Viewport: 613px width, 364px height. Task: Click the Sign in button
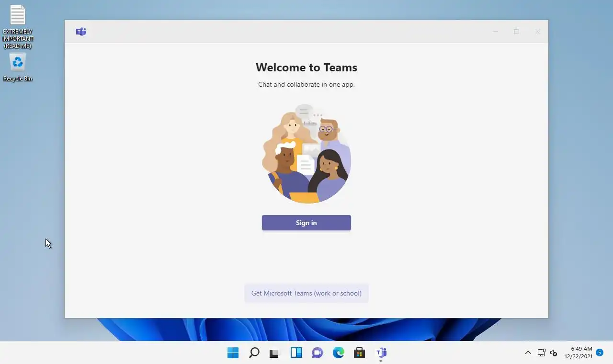[306, 223]
